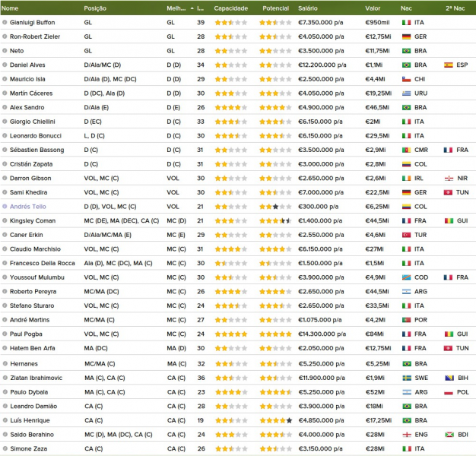Click the info icon beside Andrés Tello

5,206
